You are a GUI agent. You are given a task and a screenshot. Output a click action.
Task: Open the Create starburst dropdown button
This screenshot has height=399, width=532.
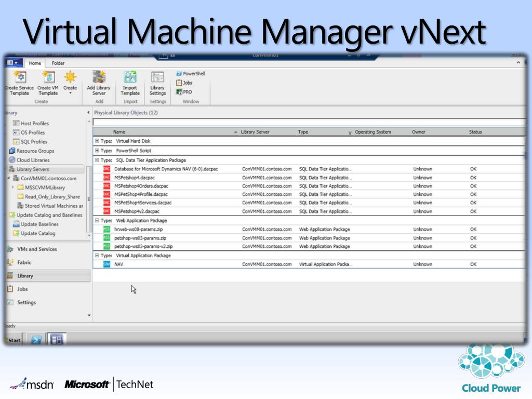70,83
